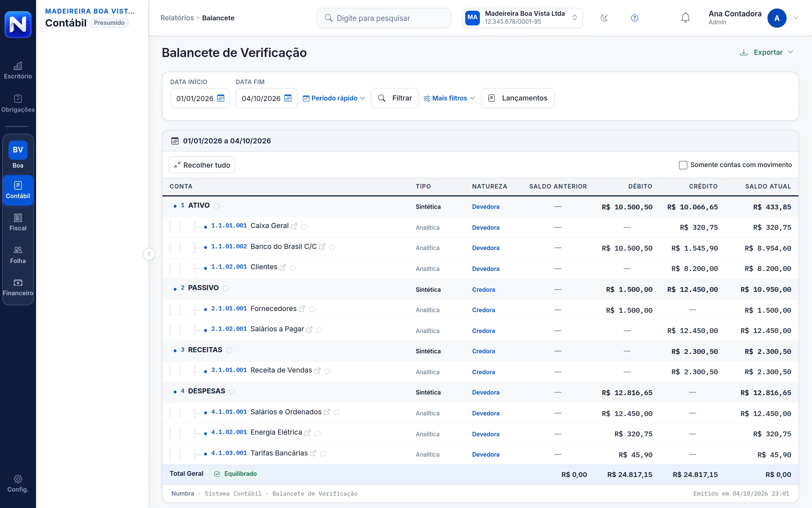Open company selector Madeireira Boa Vista Ltda

522,18
